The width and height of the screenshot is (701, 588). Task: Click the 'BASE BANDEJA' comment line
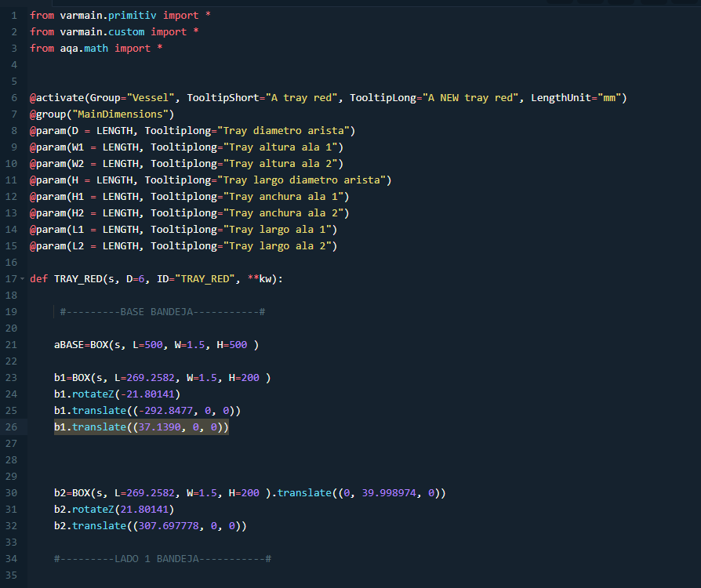(x=163, y=312)
